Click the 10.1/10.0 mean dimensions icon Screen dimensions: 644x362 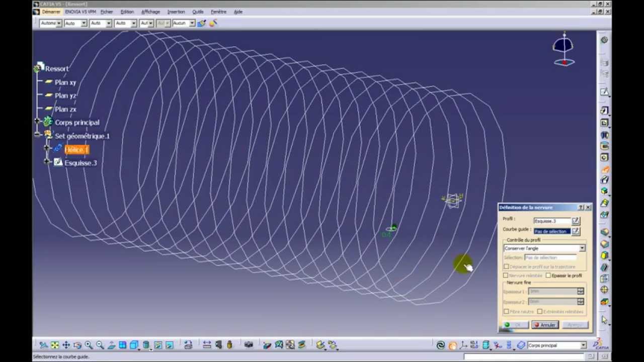coord(474,345)
